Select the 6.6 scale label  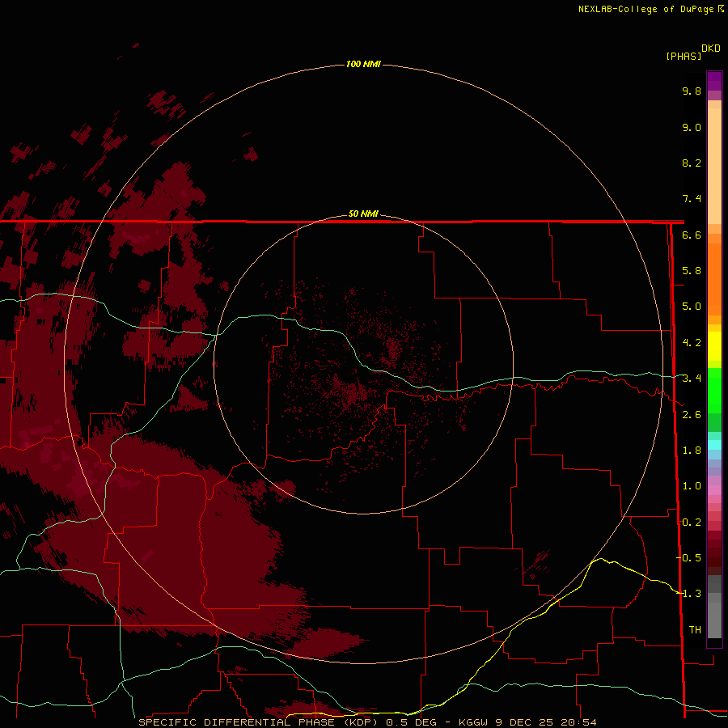692,235
